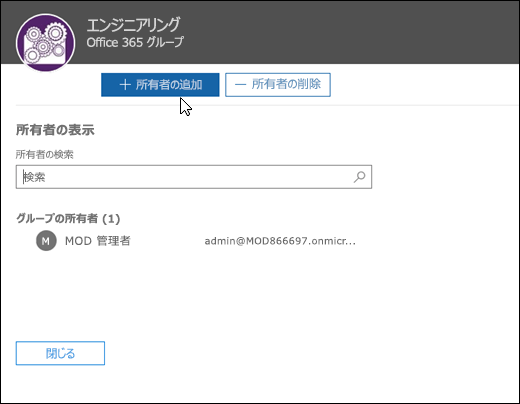Image resolution: width=520 pixels, height=404 pixels.
Task: Click the admin@MOD866697.onmicr... email text
Action: click(280, 241)
